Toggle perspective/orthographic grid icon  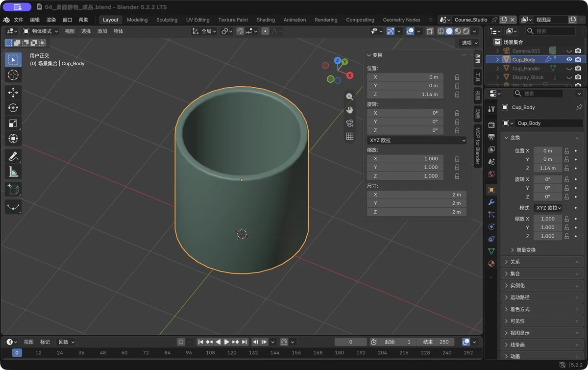coord(349,136)
